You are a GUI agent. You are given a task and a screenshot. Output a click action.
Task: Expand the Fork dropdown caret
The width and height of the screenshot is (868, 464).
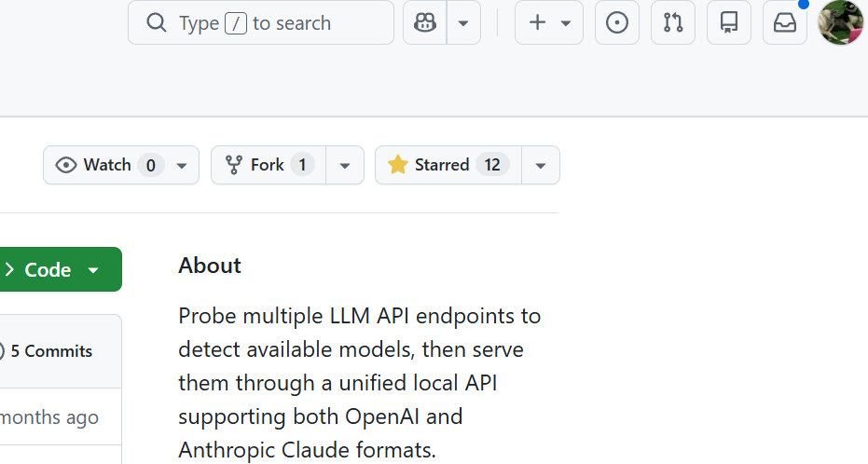[x=345, y=165]
